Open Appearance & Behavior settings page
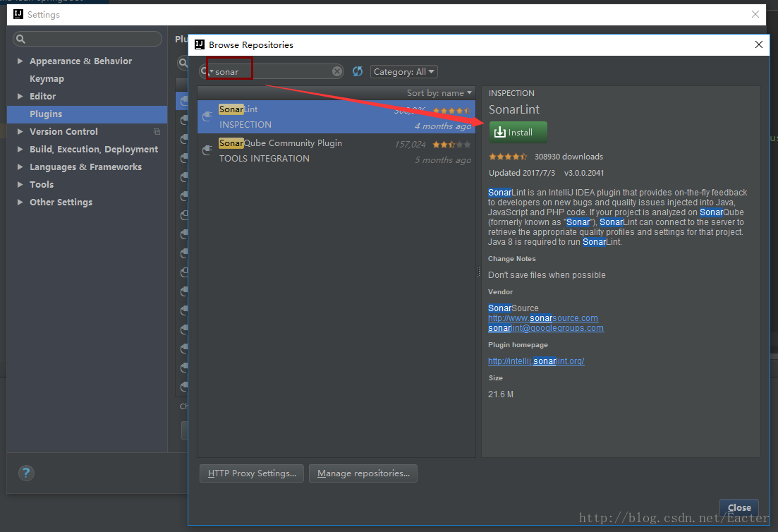The height and width of the screenshot is (532, 778). tap(80, 61)
